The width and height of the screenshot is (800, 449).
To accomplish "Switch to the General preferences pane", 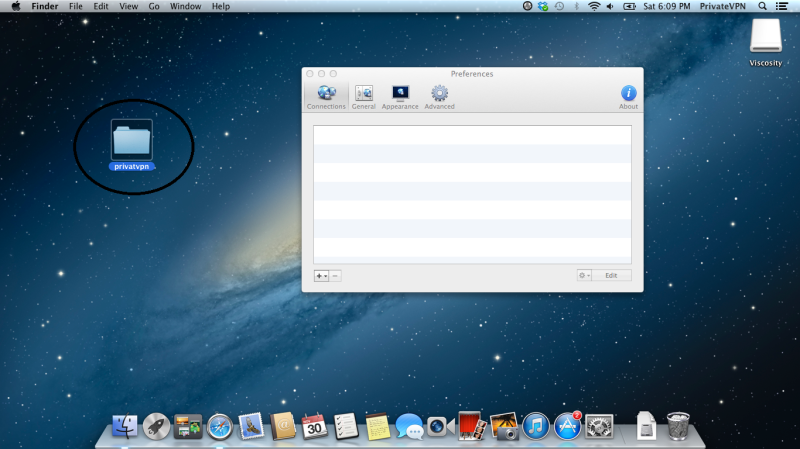I will (x=363, y=96).
